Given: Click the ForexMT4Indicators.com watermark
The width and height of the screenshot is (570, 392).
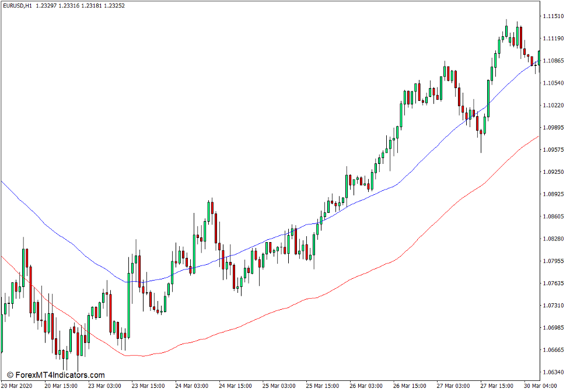Looking at the screenshot, I should coord(55,375).
